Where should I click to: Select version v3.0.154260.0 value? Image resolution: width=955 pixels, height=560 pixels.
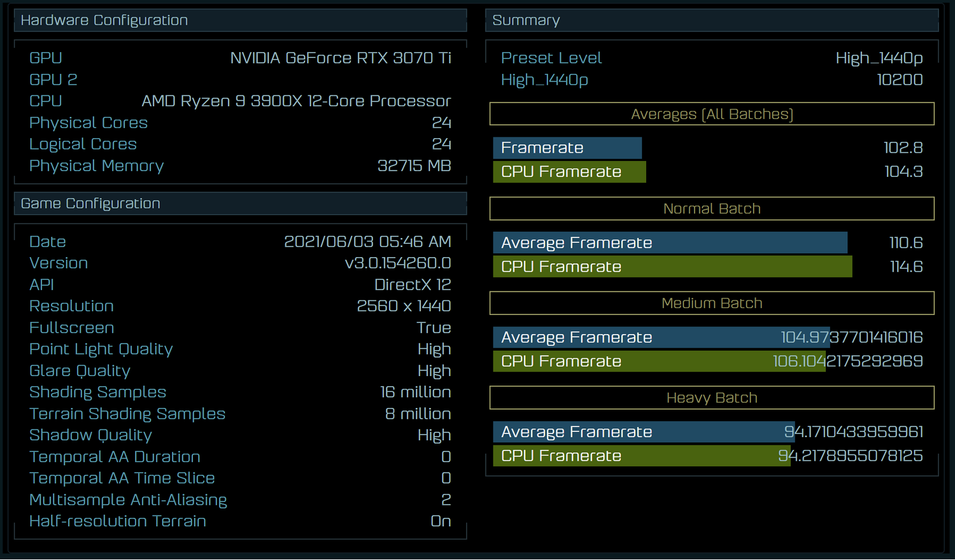pos(398,263)
